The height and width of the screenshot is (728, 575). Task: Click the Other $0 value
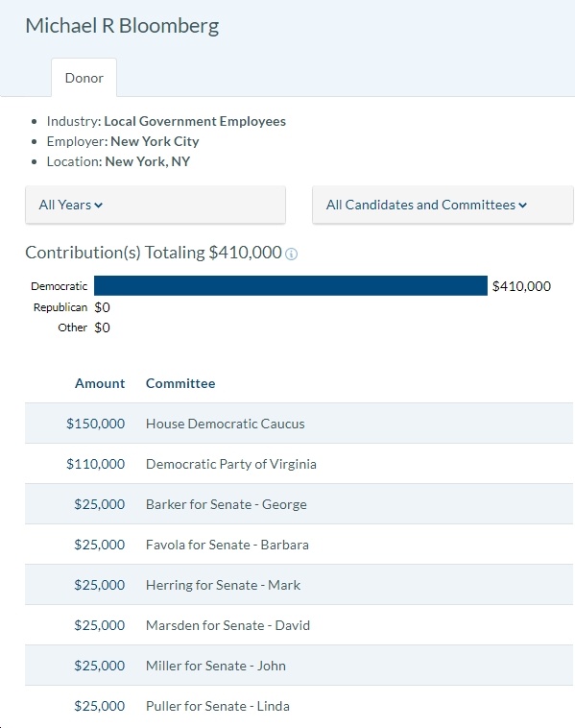click(x=102, y=328)
